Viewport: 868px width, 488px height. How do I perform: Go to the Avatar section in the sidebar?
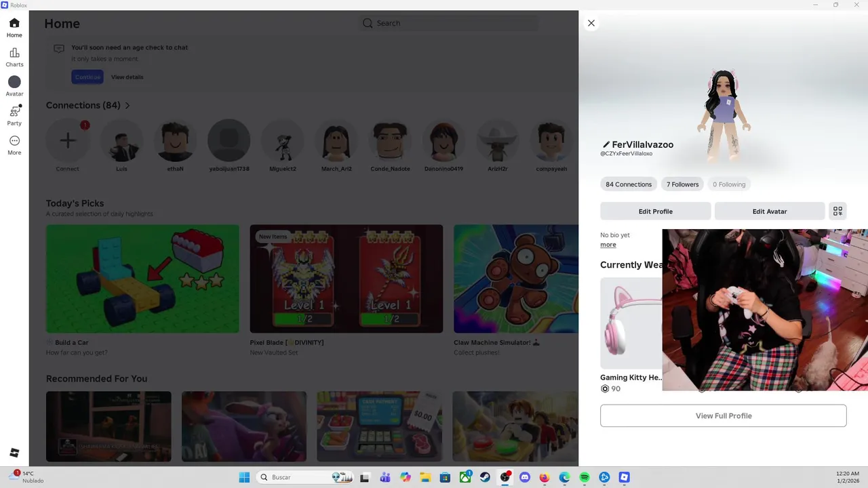click(14, 86)
